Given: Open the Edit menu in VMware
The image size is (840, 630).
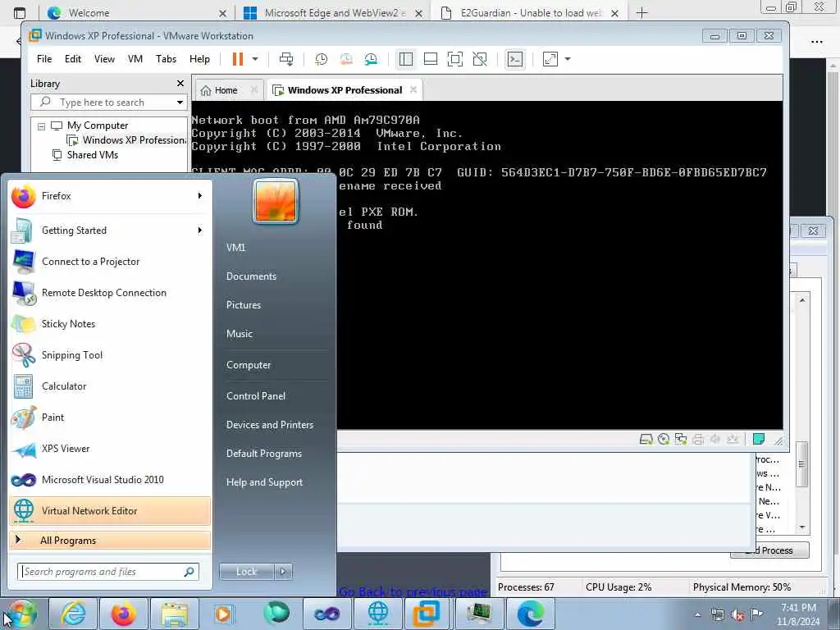Looking at the screenshot, I should point(73,59).
